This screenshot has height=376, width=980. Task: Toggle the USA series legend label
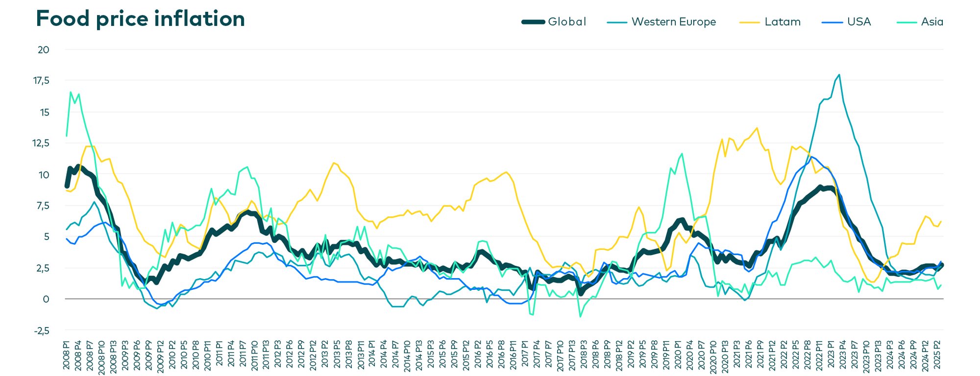(x=858, y=22)
